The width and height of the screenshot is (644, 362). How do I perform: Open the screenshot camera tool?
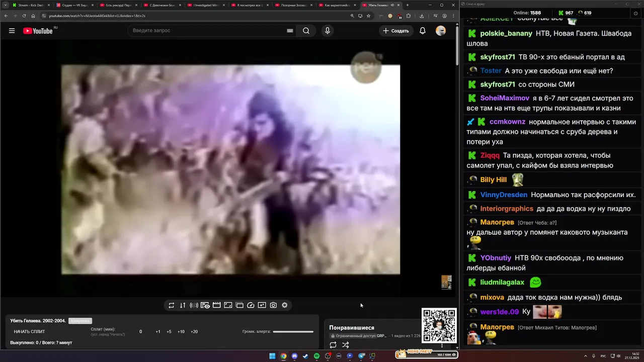pos(273,305)
